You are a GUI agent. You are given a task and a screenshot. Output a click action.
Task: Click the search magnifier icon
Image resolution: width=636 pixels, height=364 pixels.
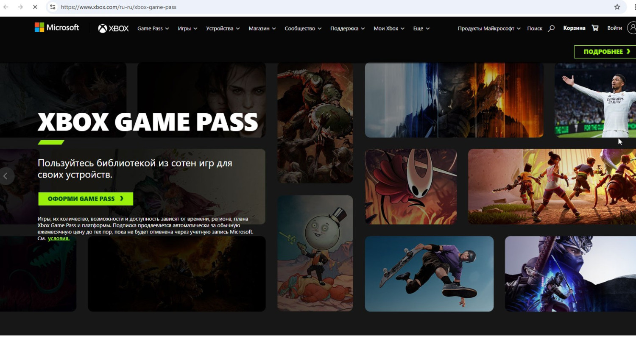(551, 28)
